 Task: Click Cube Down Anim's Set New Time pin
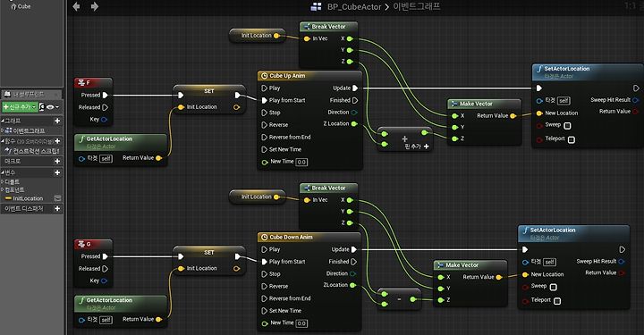point(265,311)
